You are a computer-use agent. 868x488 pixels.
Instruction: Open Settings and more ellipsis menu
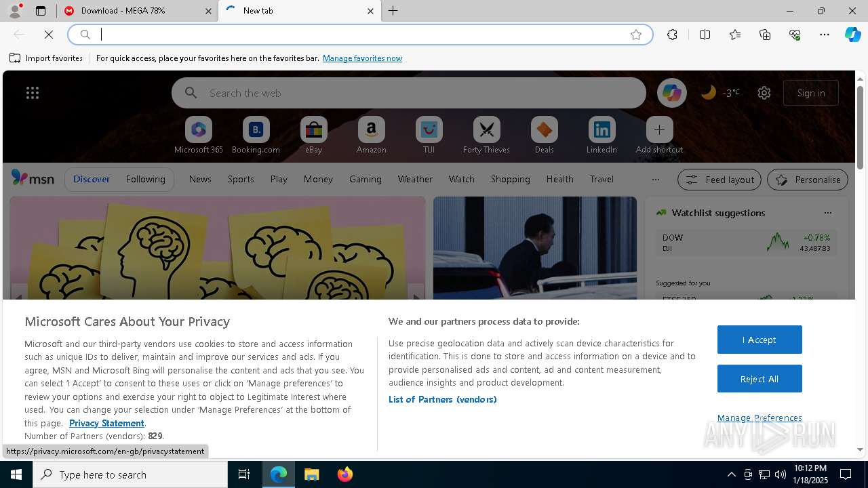point(825,35)
